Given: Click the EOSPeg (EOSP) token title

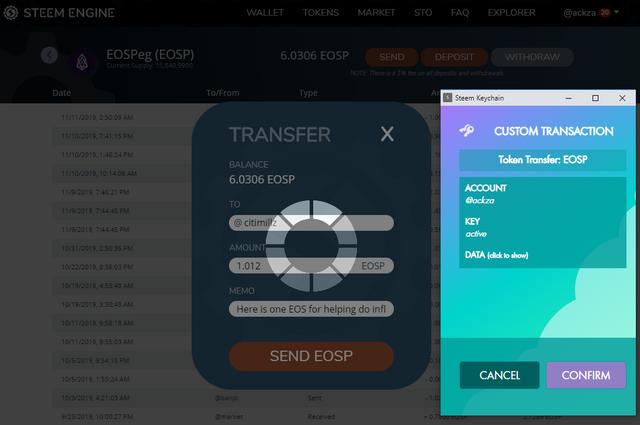Looking at the screenshot, I should pyautogui.click(x=150, y=54).
